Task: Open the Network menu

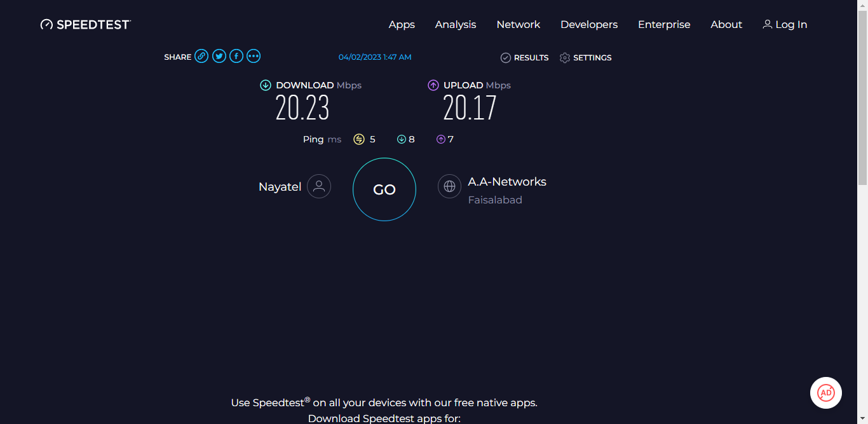Action: 519,24
